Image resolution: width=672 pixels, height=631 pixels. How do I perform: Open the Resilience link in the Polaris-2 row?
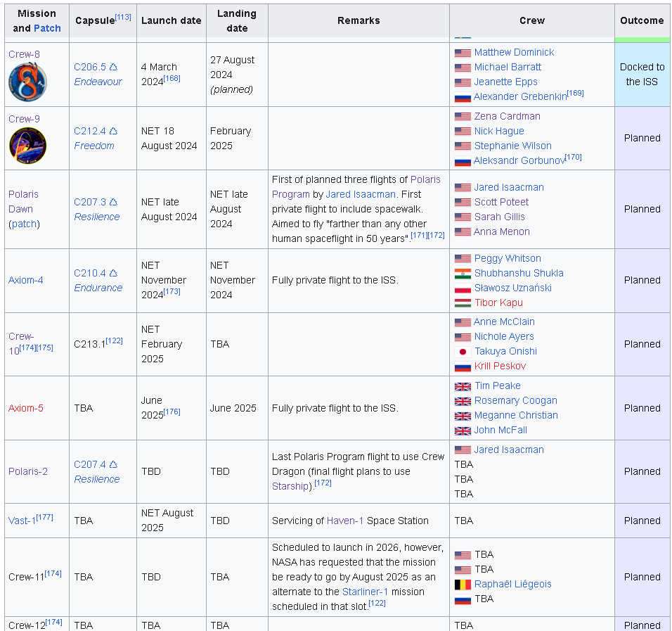pos(97,479)
